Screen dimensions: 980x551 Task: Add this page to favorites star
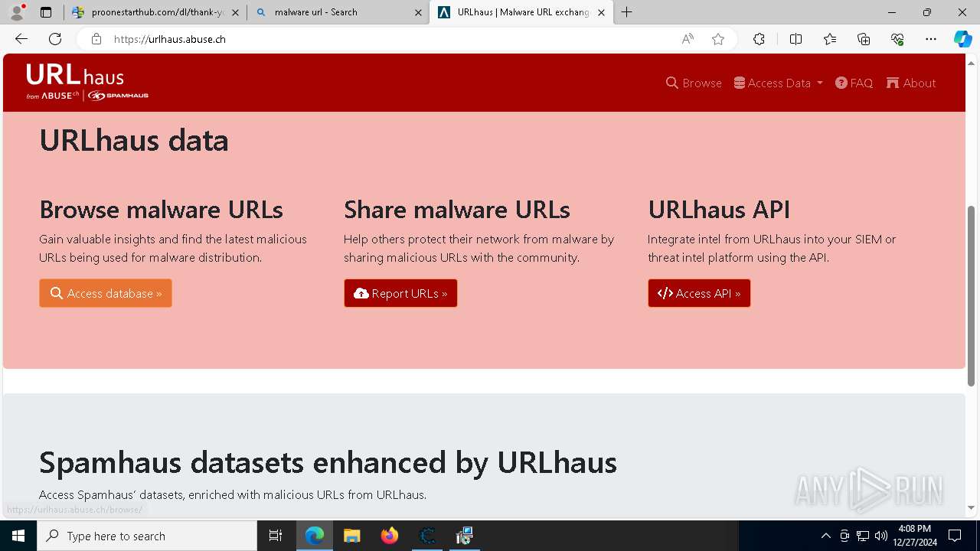coord(718,39)
